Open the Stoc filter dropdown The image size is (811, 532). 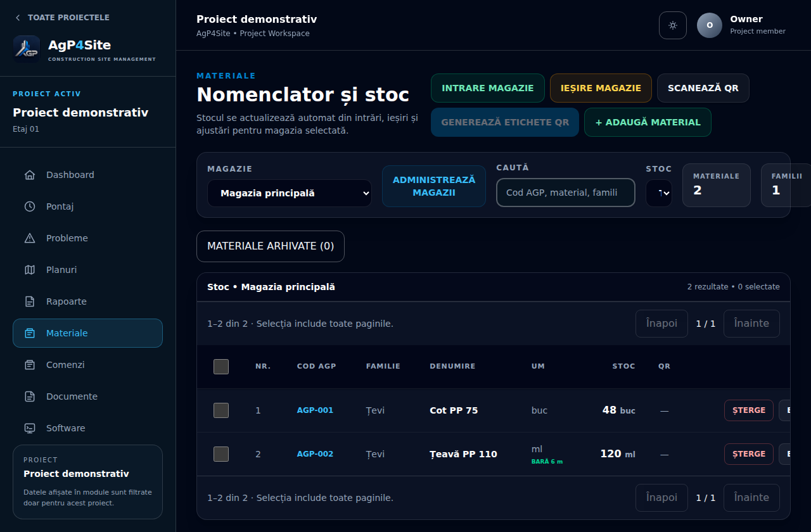click(x=659, y=193)
